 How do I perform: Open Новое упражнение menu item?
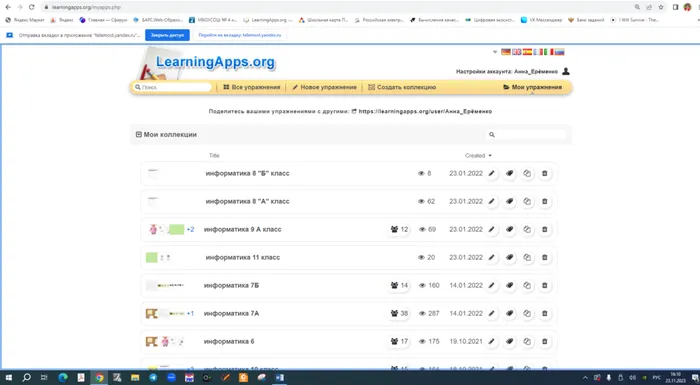pyautogui.click(x=325, y=87)
